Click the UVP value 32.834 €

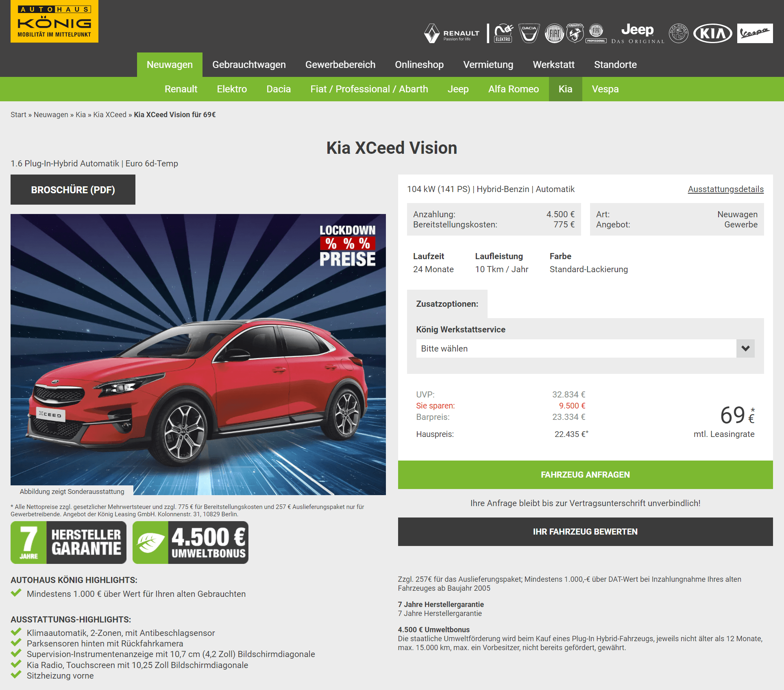pyautogui.click(x=568, y=395)
